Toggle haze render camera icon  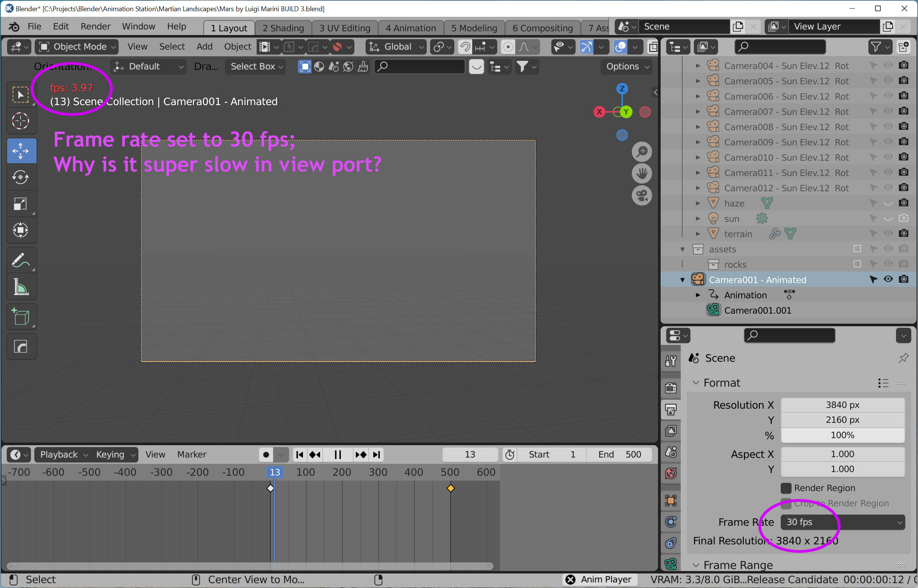point(903,203)
